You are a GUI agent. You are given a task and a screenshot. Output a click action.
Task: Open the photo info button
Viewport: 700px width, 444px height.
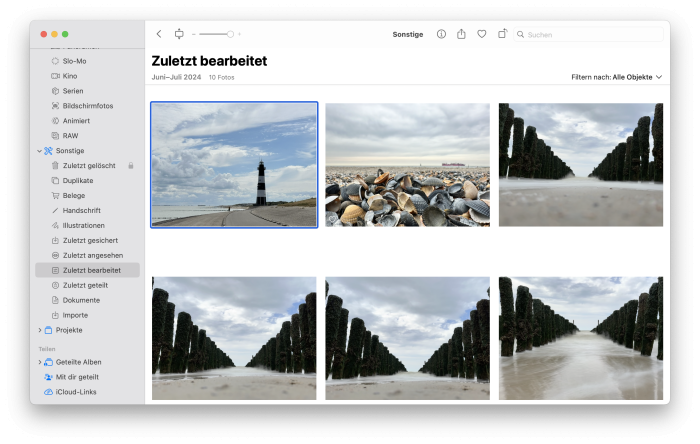pyautogui.click(x=441, y=34)
